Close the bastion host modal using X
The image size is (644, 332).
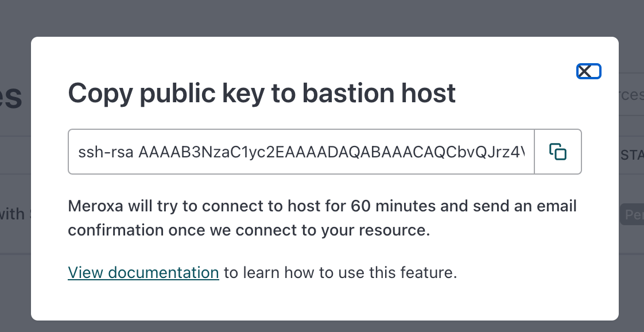pyautogui.click(x=588, y=71)
